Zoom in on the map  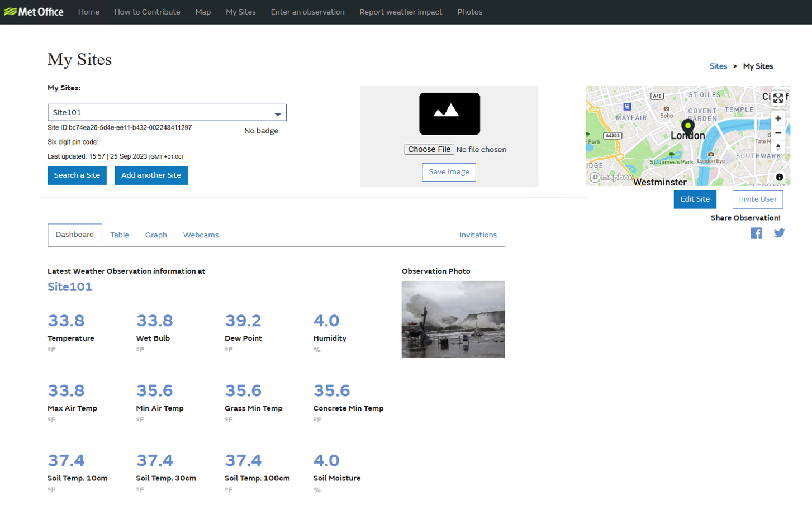click(x=778, y=118)
